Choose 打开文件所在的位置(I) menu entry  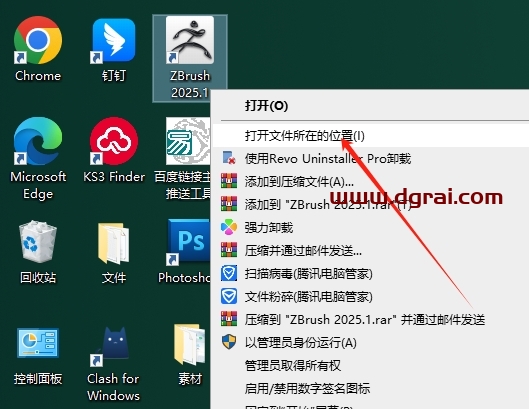click(371, 136)
